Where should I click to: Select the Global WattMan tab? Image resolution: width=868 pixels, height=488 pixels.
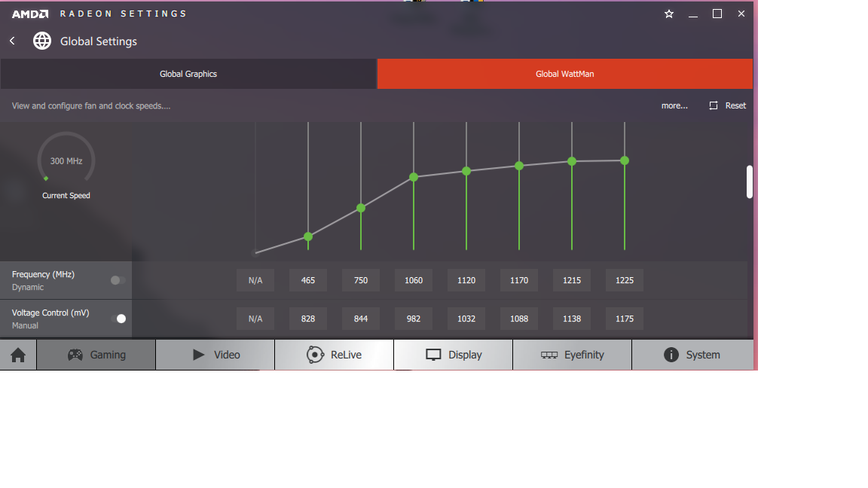[564, 74]
